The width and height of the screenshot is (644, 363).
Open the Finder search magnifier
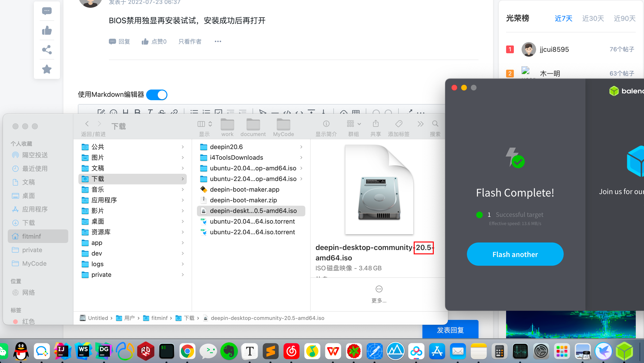click(x=435, y=124)
